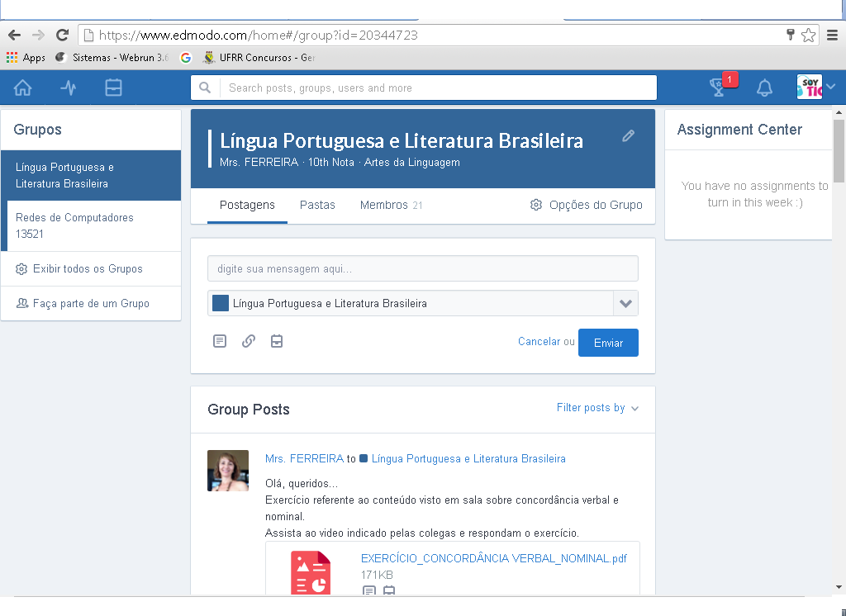846x616 pixels.
Task: Click the library attach icon below message box
Action: click(277, 341)
